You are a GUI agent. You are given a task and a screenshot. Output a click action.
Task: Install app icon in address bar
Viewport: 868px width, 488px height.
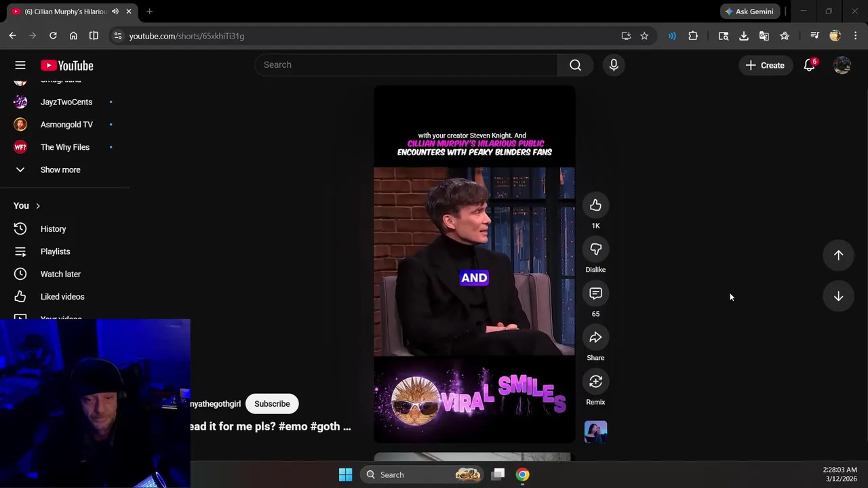[x=626, y=36]
